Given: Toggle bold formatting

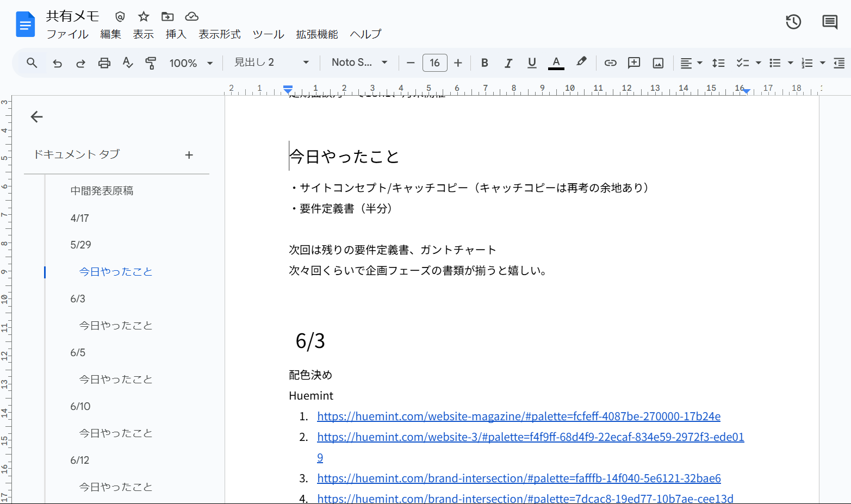Looking at the screenshot, I should pyautogui.click(x=484, y=63).
